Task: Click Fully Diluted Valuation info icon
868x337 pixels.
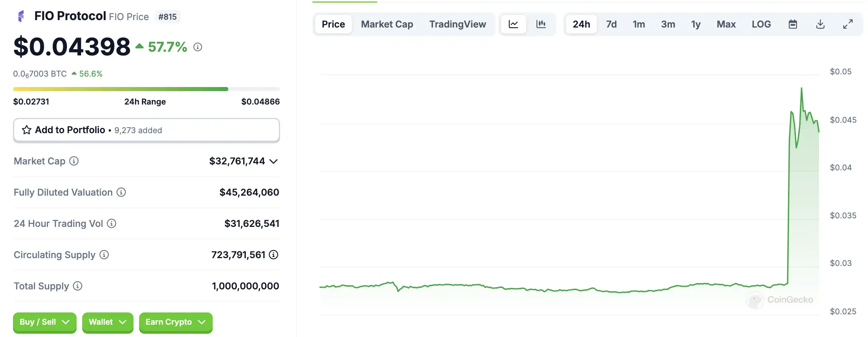Action: (121, 192)
